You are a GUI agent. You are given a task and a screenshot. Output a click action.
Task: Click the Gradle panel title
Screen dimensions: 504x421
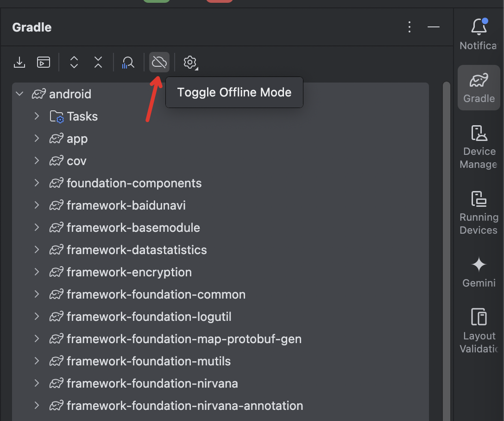pyautogui.click(x=32, y=27)
